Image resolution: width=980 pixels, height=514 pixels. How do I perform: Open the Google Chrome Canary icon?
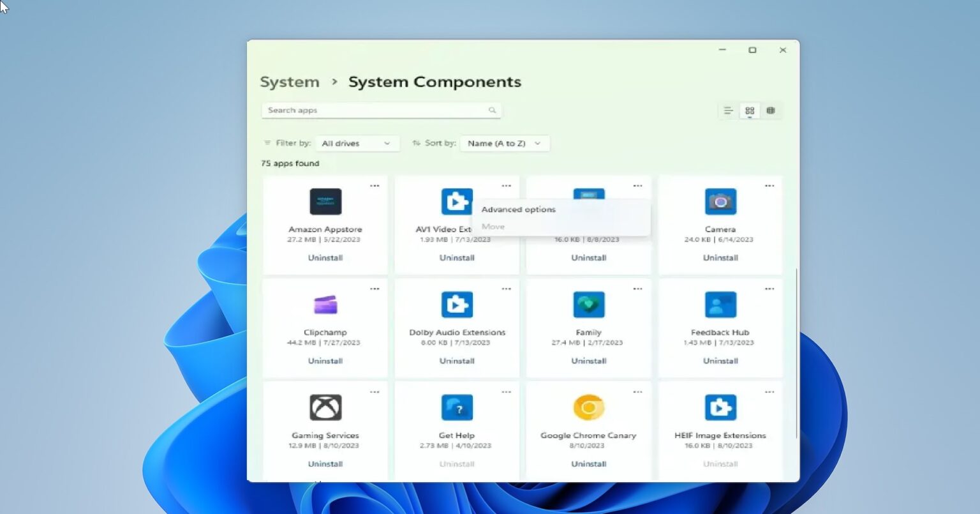(588, 407)
